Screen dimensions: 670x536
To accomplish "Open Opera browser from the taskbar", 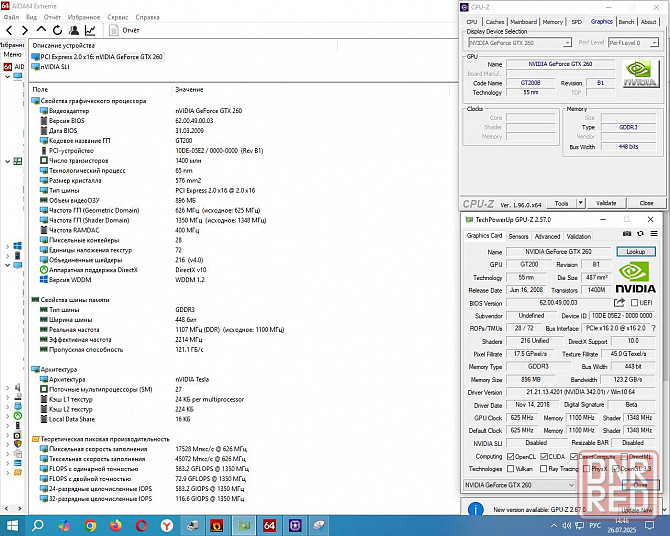I will point(141,525).
